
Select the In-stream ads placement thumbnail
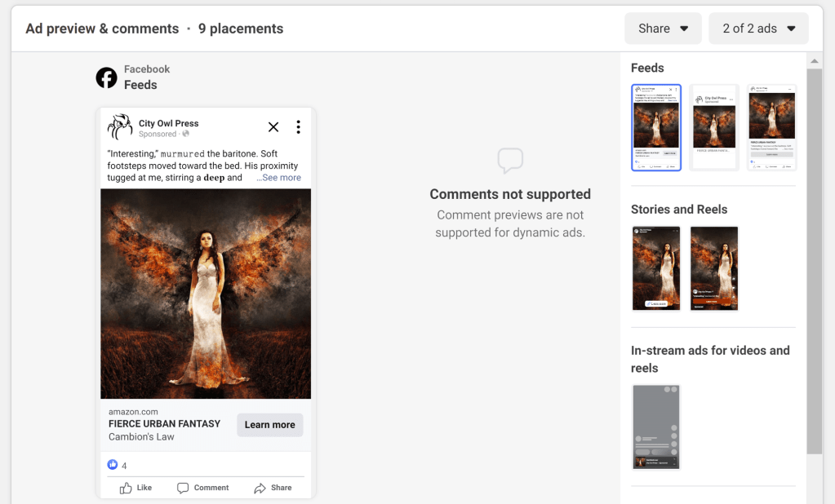pyautogui.click(x=656, y=427)
